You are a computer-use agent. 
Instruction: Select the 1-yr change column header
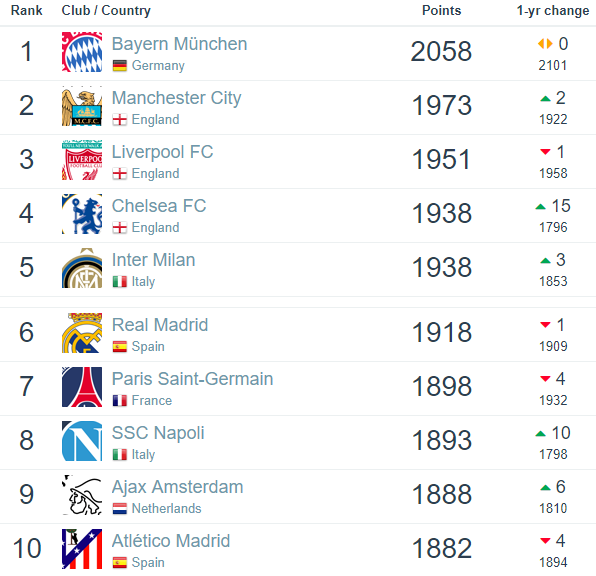(x=553, y=11)
